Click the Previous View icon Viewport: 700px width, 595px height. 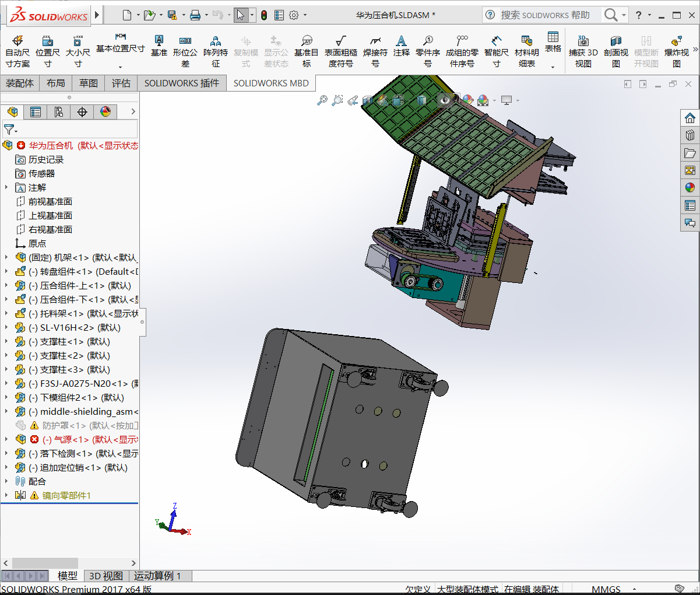click(353, 100)
